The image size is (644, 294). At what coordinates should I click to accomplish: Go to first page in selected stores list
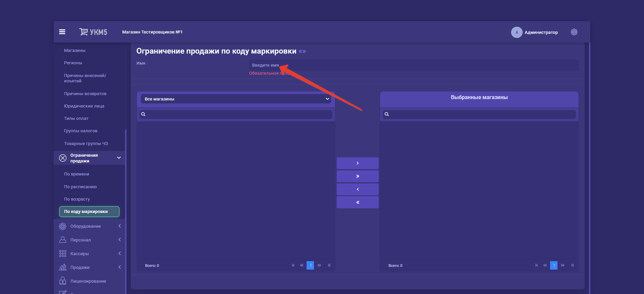[536, 265]
